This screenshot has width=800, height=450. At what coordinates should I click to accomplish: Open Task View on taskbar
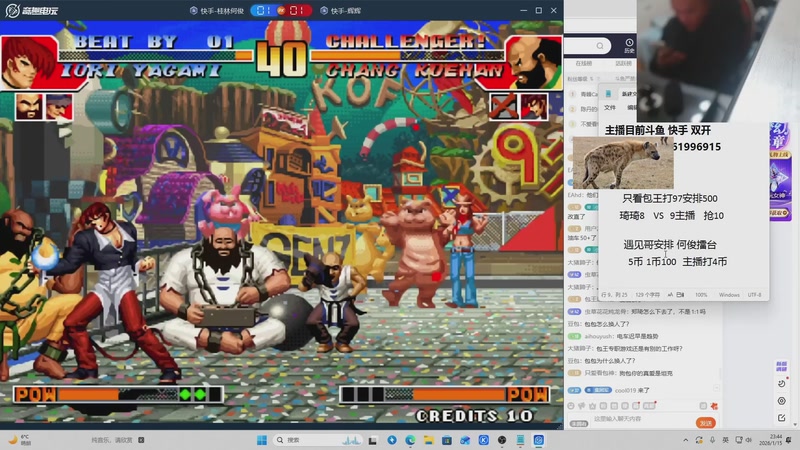[x=373, y=440]
